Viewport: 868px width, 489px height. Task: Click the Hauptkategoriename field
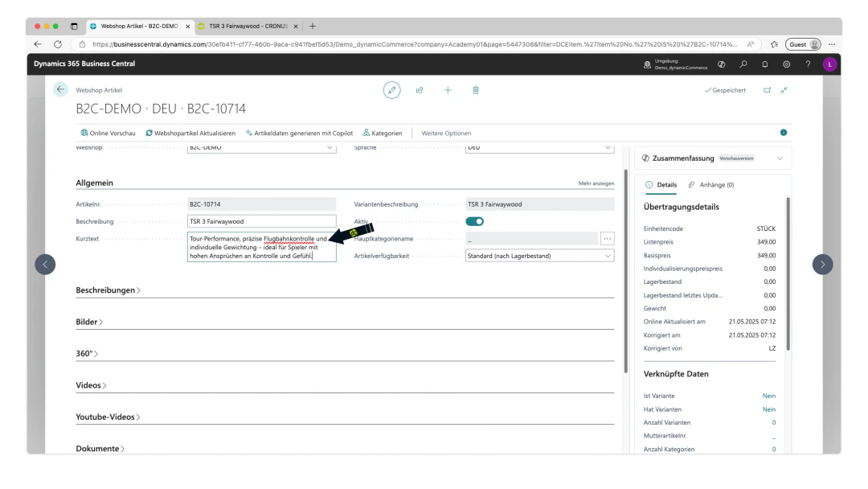click(531, 239)
